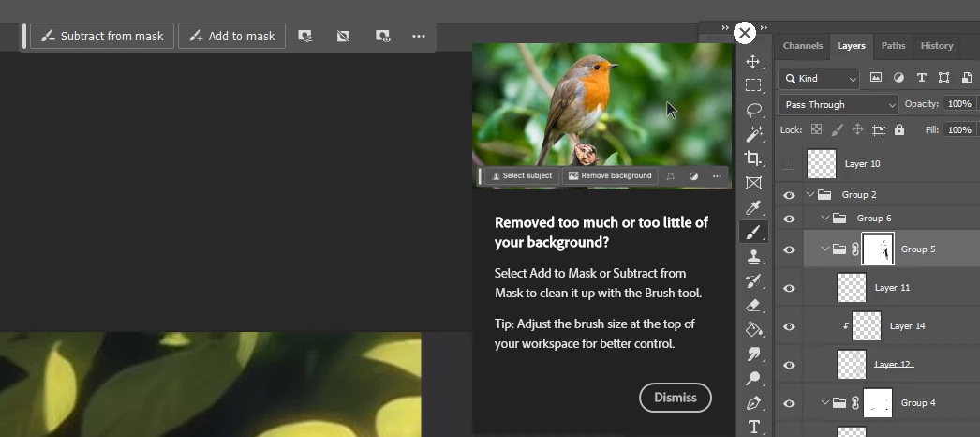Select the Eyedropper tool
980x437 pixels.
pyautogui.click(x=754, y=207)
